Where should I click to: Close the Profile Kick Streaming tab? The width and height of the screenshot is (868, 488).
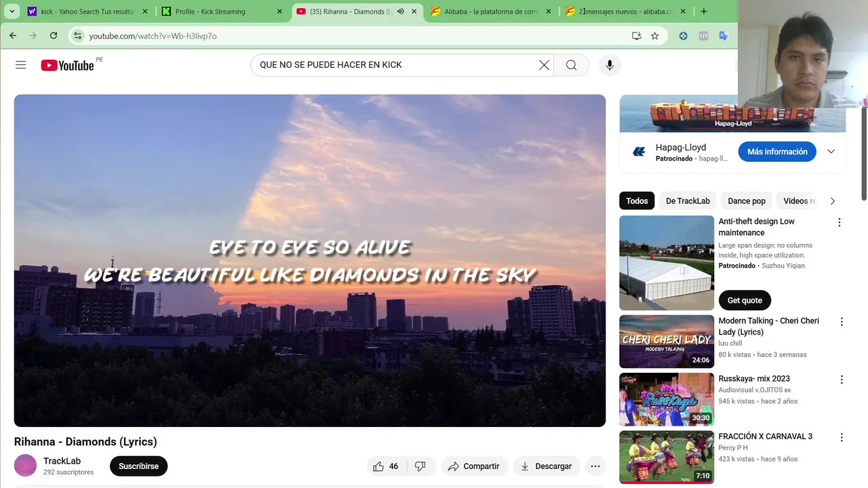(x=279, y=12)
